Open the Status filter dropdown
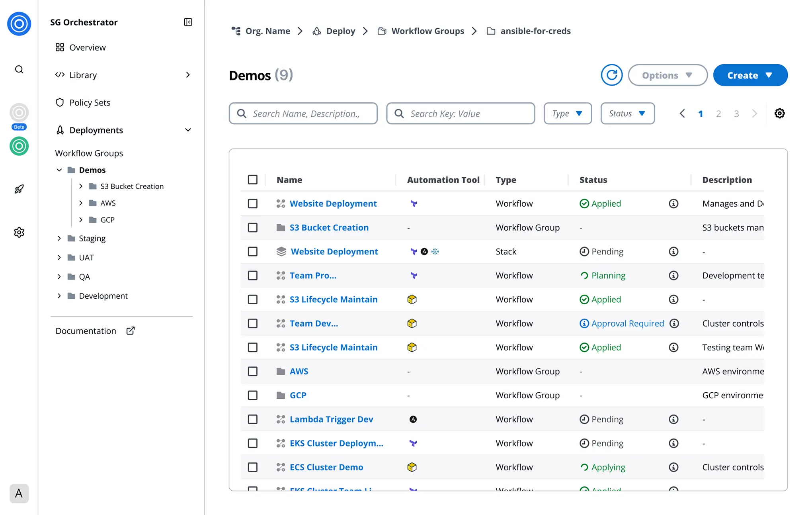 coord(627,114)
